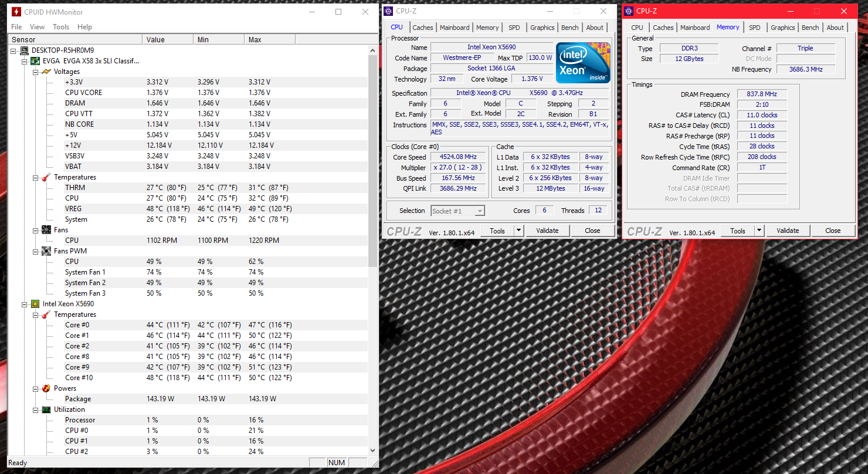Switch to SPD tab in the red CPU-Z window

[755, 28]
